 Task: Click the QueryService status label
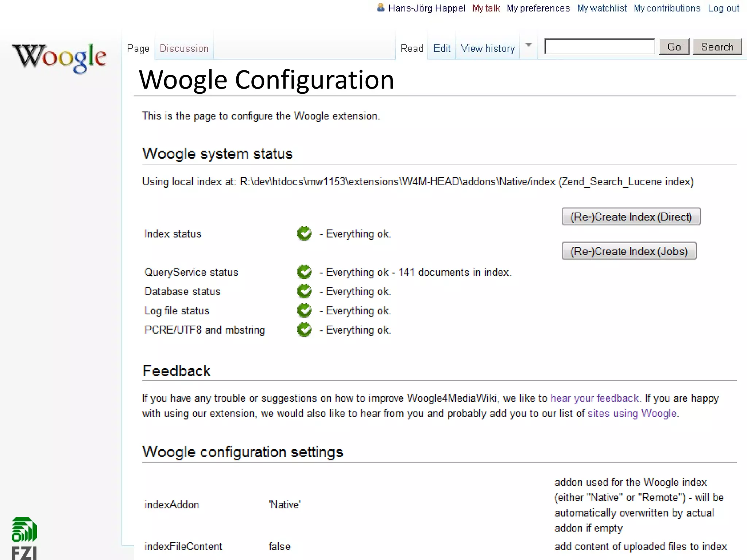point(191,272)
